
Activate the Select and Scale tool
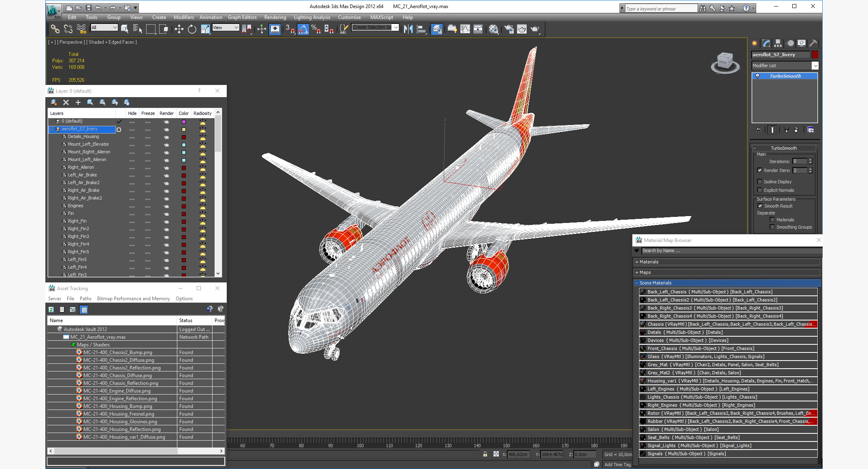(x=205, y=29)
